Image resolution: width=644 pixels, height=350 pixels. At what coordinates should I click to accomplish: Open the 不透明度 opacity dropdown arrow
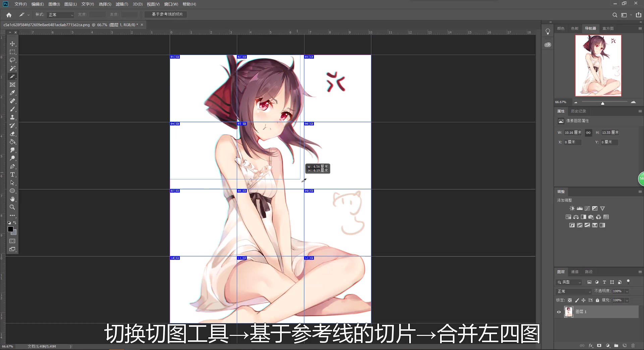click(x=627, y=291)
